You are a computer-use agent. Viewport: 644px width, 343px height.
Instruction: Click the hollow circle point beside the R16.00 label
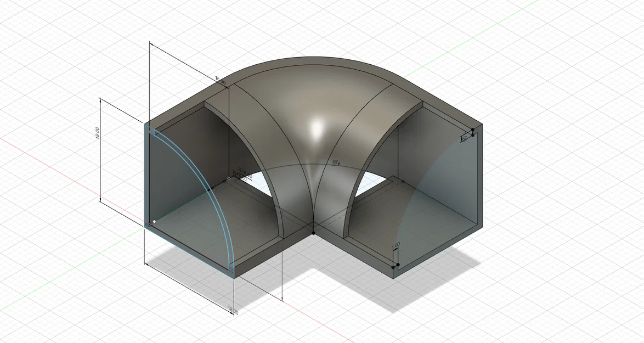229,179
